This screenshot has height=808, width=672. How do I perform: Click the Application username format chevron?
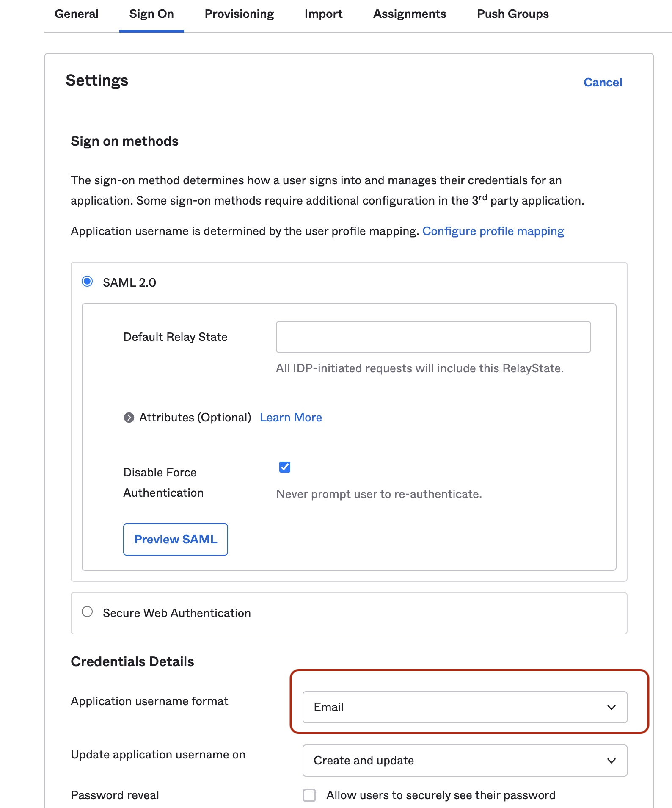(611, 707)
